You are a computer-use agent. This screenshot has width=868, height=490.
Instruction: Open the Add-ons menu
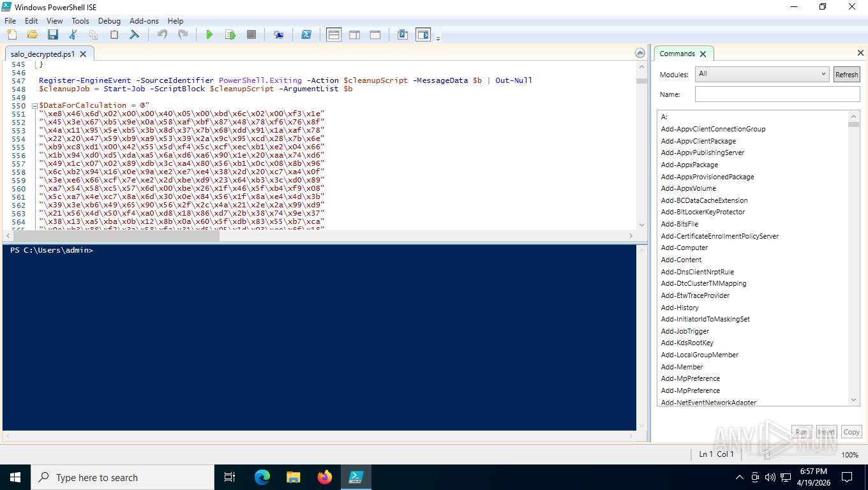pos(144,21)
